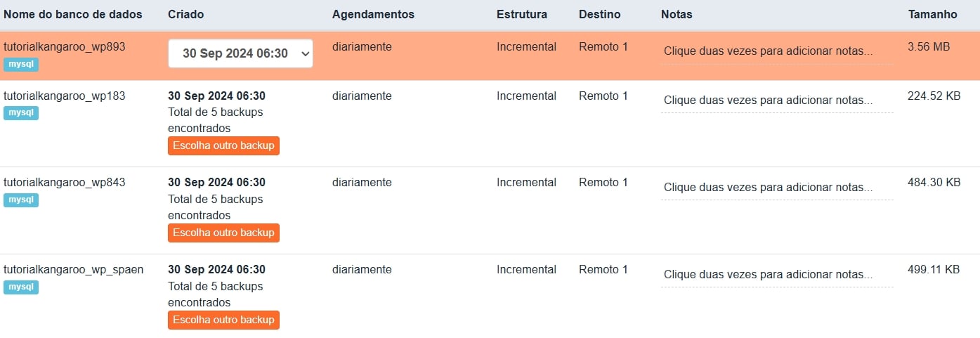Screen dimensions: 980x338
Task: Select the tutorialkangaroo_wp183 database name
Action: (x=65, y=96)
